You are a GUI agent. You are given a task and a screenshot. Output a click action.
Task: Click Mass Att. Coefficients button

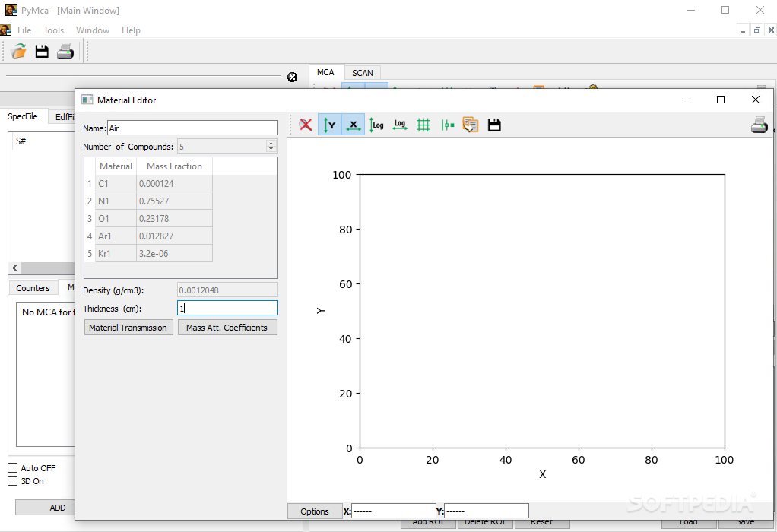[227, 328]
